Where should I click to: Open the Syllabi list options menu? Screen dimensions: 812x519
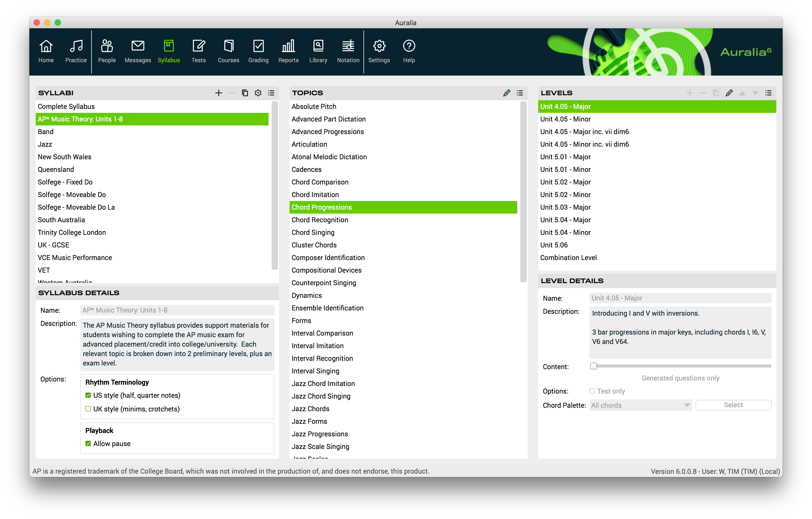271,93
